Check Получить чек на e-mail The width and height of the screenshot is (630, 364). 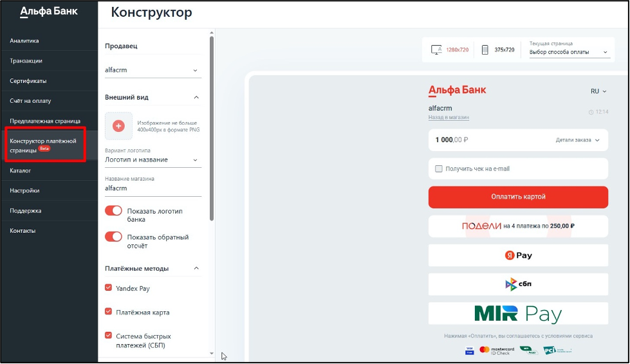click(439, 169)
